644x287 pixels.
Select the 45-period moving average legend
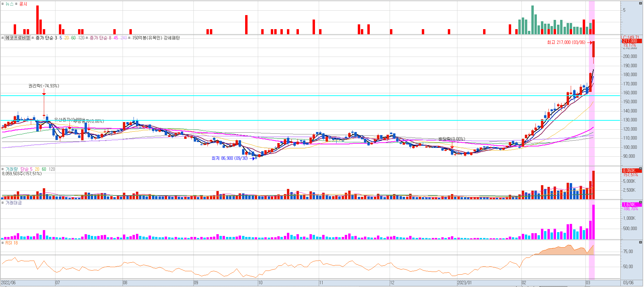[116, 38]
